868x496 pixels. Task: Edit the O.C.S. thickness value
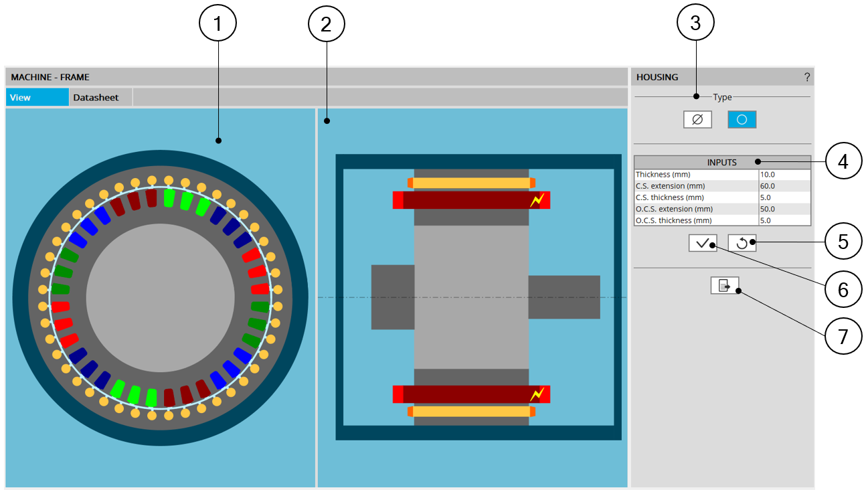(784, 220)
